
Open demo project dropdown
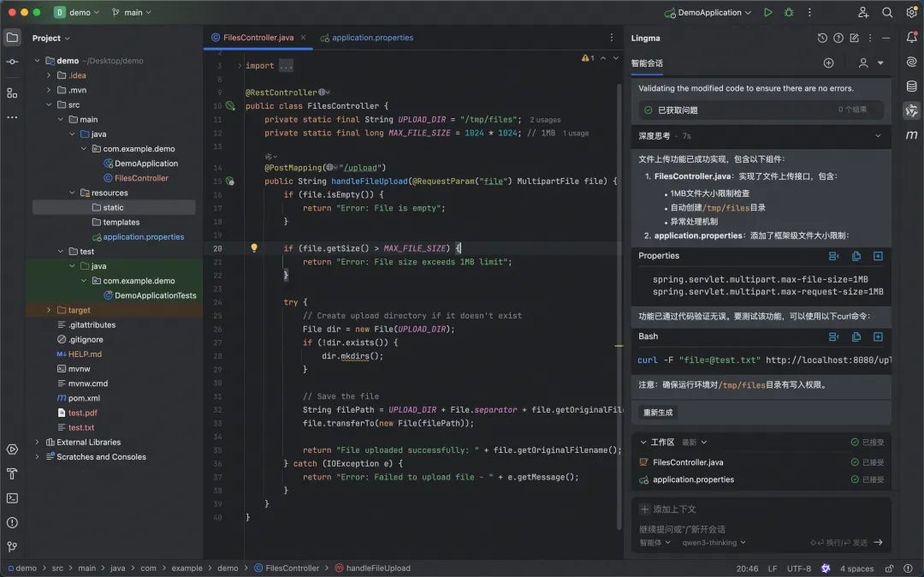click(77, 12)
